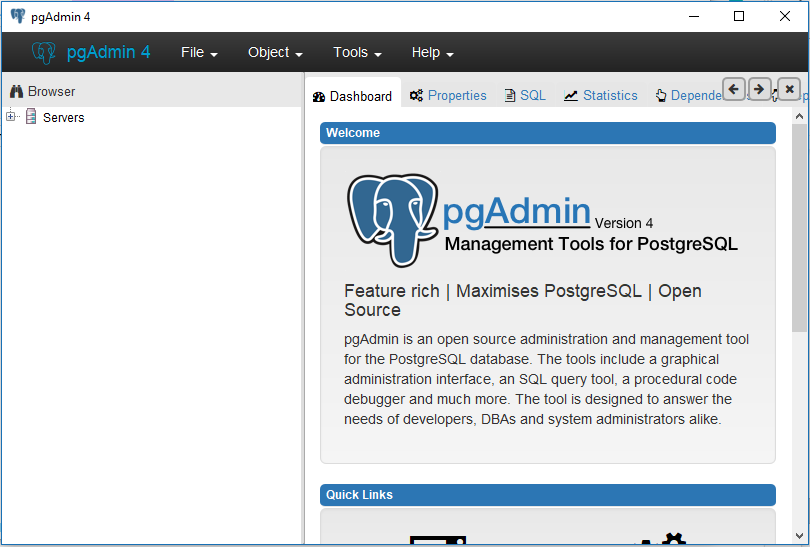
Task: Click the SQL tab document icon
Action: 510,96
